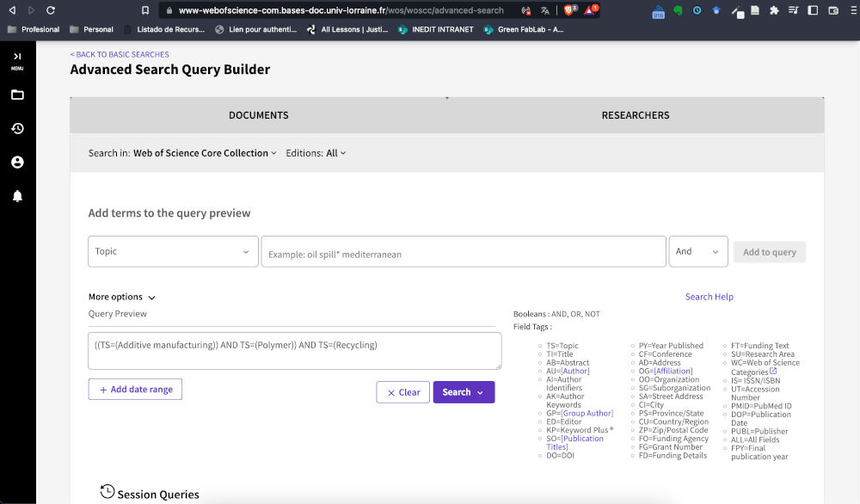Switch to the Researchers tab

(635, 115)
